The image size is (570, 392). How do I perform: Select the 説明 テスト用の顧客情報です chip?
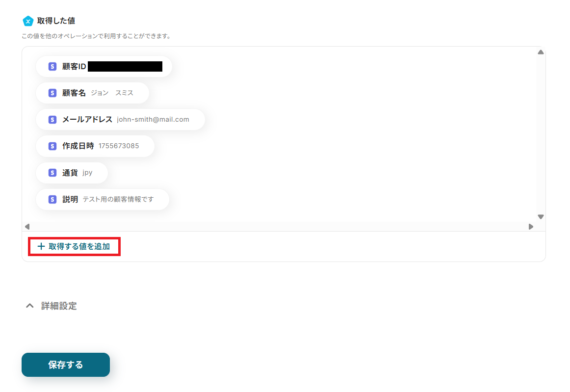pos(103,199)
